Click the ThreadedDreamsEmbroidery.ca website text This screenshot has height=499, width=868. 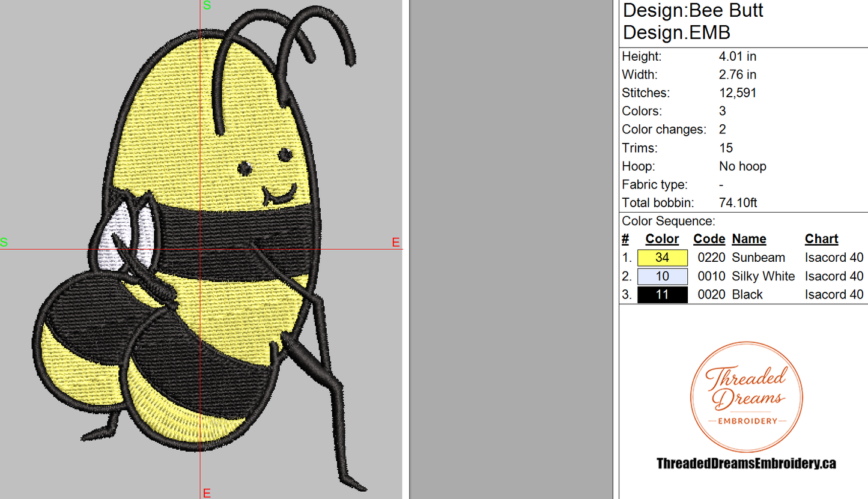[x=746, y=463]
